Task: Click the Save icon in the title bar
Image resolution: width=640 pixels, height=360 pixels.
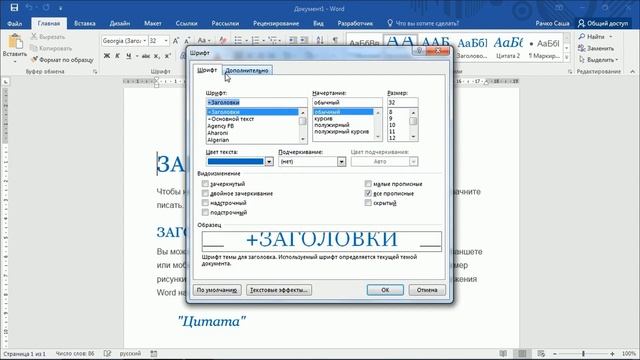Action: 14,8
